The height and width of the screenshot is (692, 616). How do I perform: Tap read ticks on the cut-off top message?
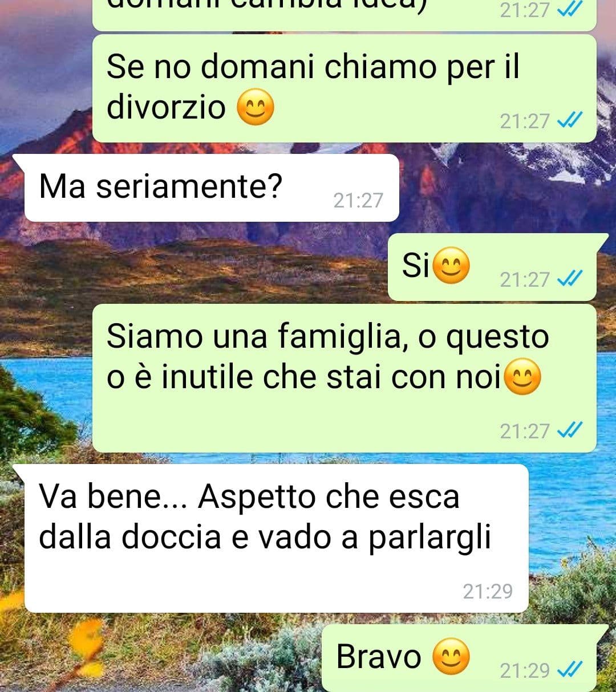click(x=569, y=9)
